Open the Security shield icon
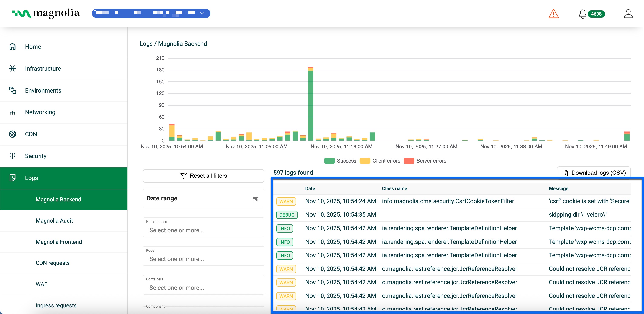 13,156
